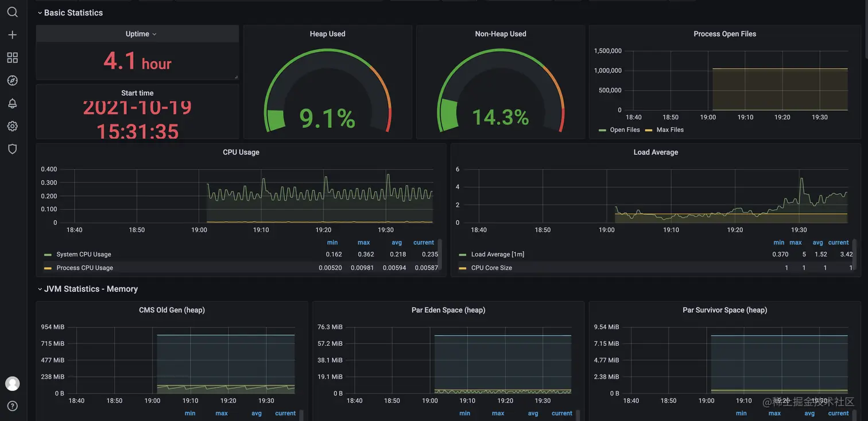Toggle the Max Files legend series
868x421 pixels.
[x=670, y=130]
